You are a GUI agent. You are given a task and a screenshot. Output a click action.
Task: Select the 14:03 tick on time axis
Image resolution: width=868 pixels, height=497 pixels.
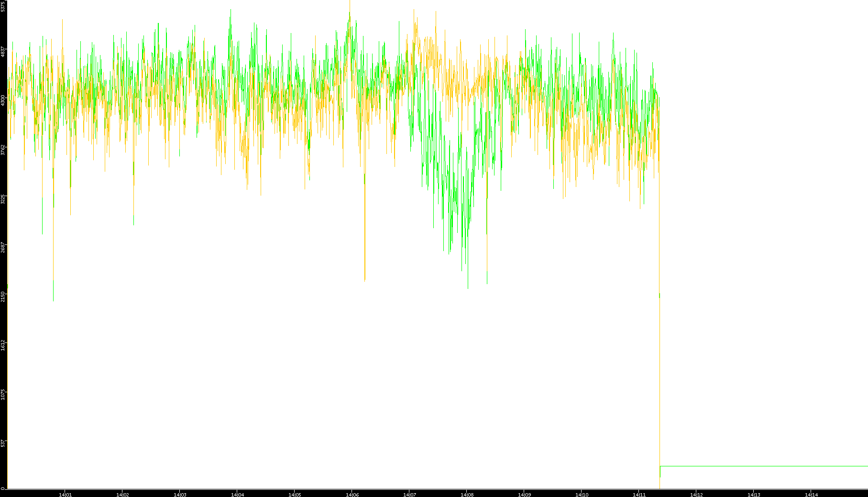(180, 494)
